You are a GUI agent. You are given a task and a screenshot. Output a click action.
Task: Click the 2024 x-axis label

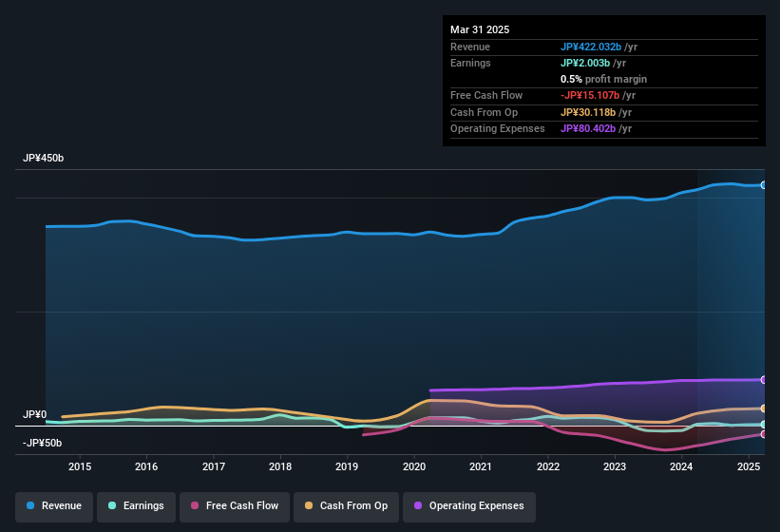coord(681,466)
